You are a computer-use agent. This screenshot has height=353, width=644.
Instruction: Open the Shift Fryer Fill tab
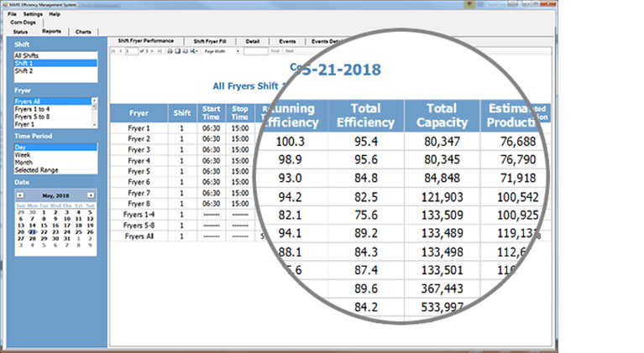[211, 40]
